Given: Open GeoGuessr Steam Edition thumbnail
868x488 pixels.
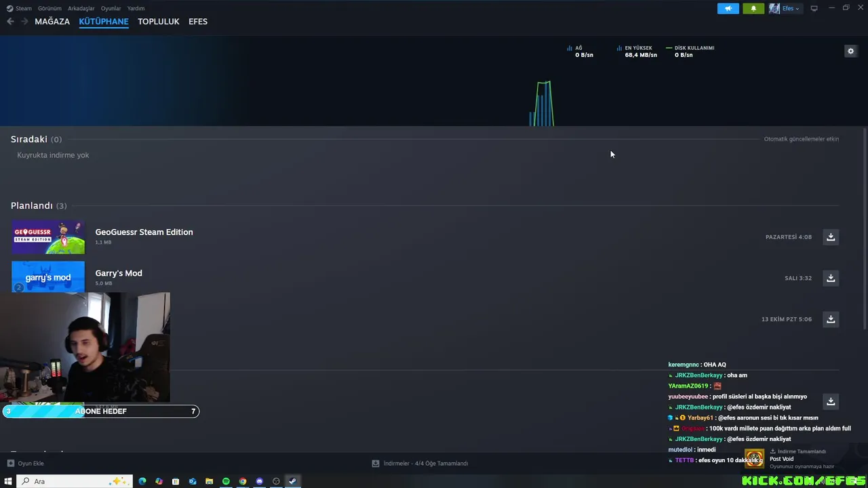Looking at the screenshot, I should [x=47, y=237].
